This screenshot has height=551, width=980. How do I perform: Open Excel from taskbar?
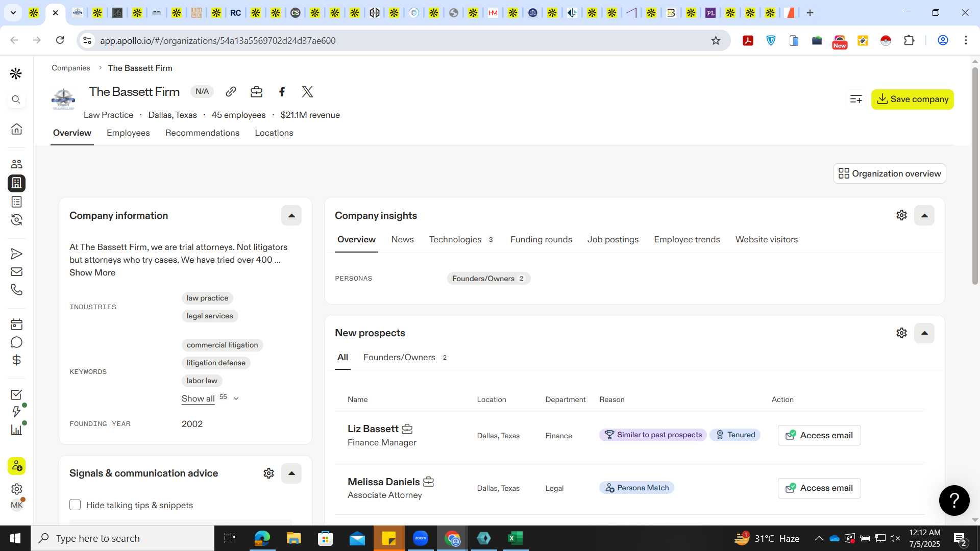point(516,538)
